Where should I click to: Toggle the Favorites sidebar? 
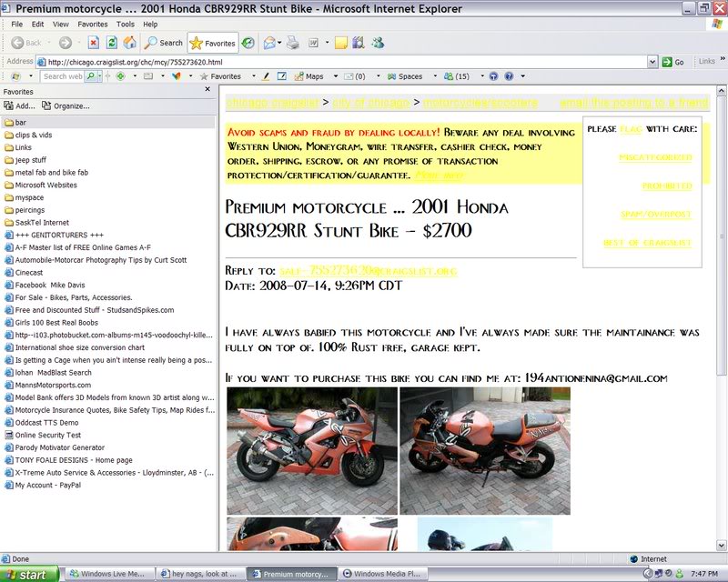(x=211, y=42)
